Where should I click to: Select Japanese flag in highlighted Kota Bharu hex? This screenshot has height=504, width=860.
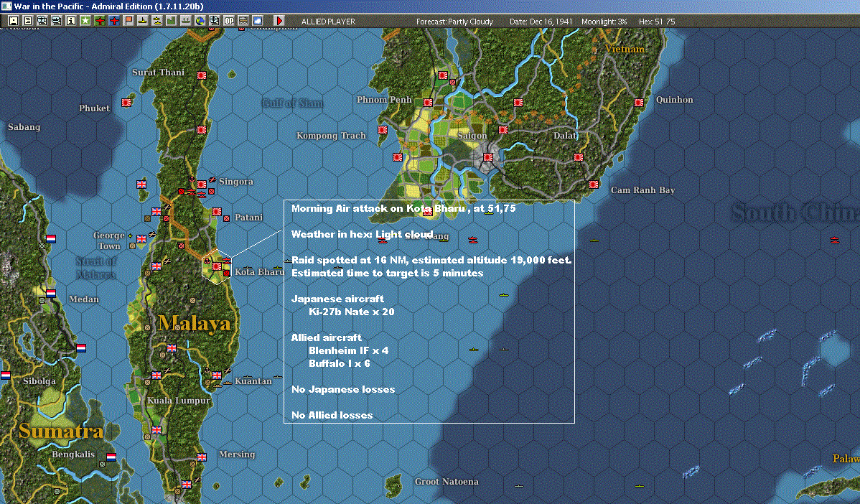(217, 266)
